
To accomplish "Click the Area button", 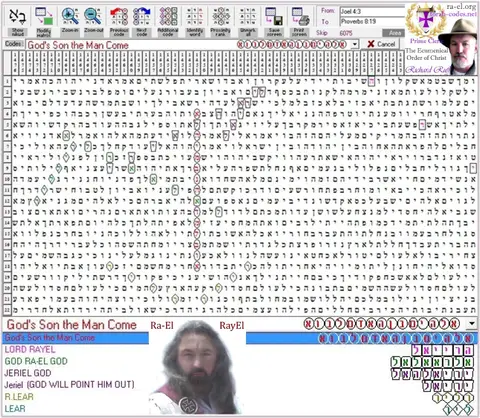I will (393, 33).
